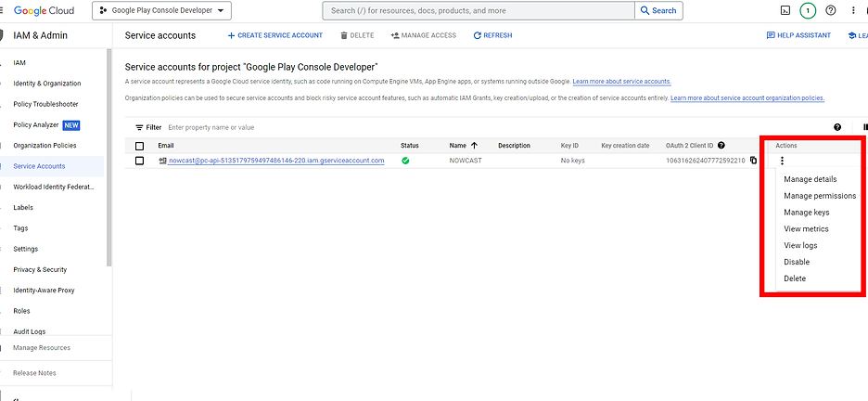Click the Key creation date column header
Screen dimensions: 868x401
626,146
